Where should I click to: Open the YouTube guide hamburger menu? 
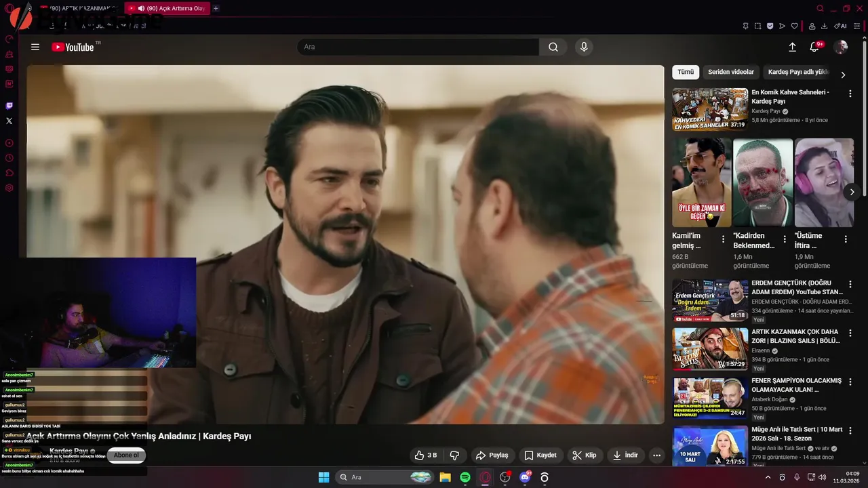pos(35,47)
